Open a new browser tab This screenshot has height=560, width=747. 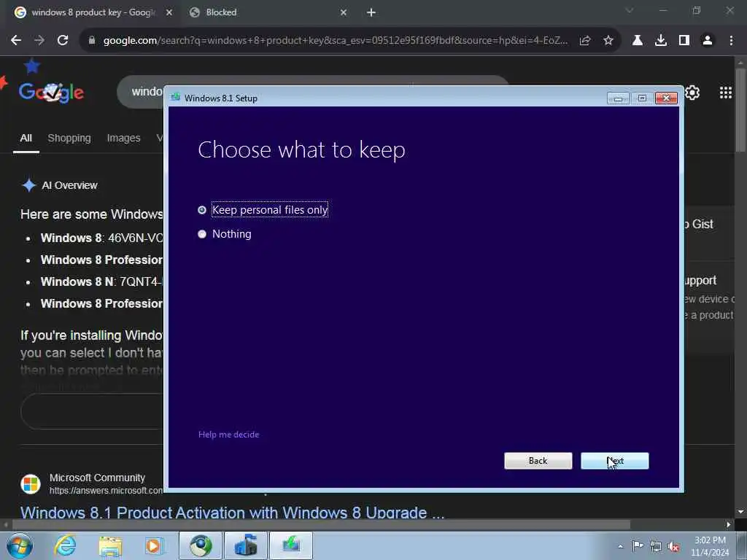tap(371, 12)
